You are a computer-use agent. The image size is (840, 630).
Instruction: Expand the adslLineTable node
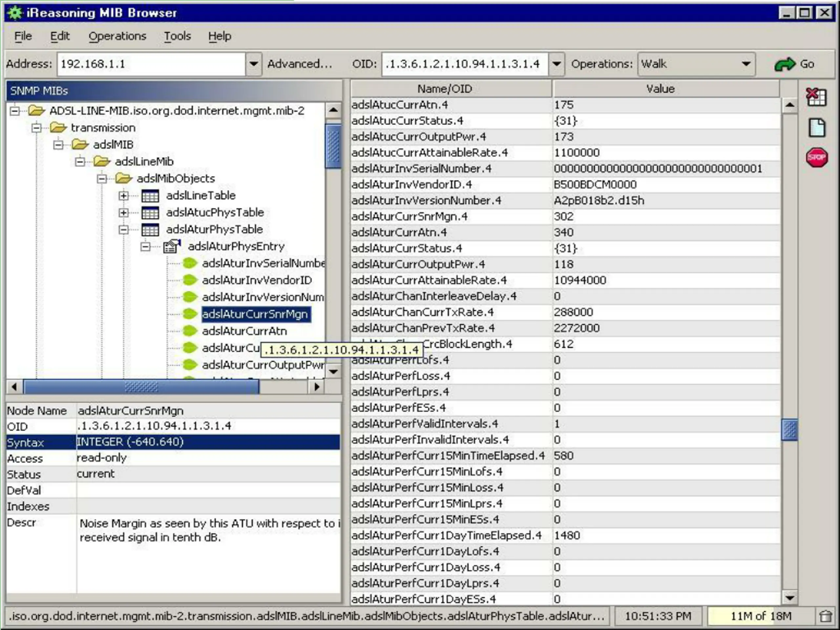[x=123, y=196]
